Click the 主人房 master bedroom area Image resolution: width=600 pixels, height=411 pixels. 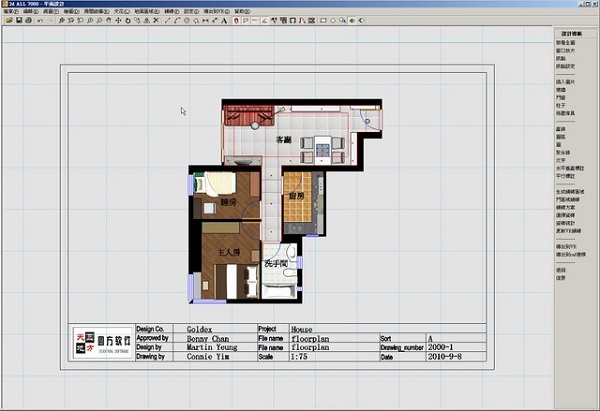point(230,253)
